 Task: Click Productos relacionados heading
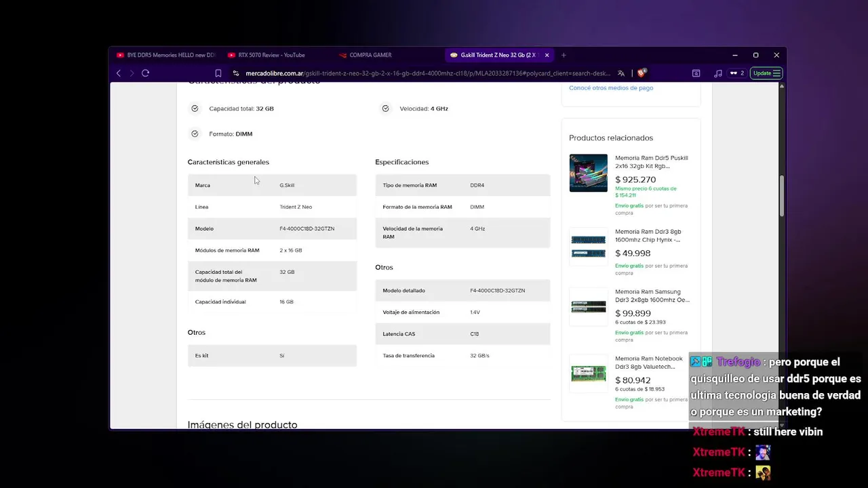pyautogui.click(x=611, y=138)
